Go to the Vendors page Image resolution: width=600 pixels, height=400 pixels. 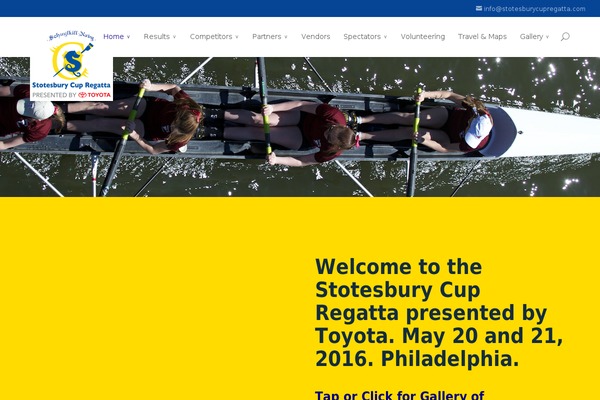[x=315, y=37]
